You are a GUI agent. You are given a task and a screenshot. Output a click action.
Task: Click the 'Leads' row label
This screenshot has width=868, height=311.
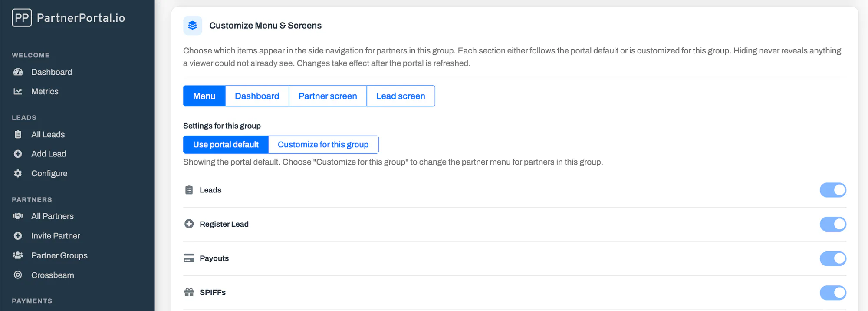[x=210, y=190]
